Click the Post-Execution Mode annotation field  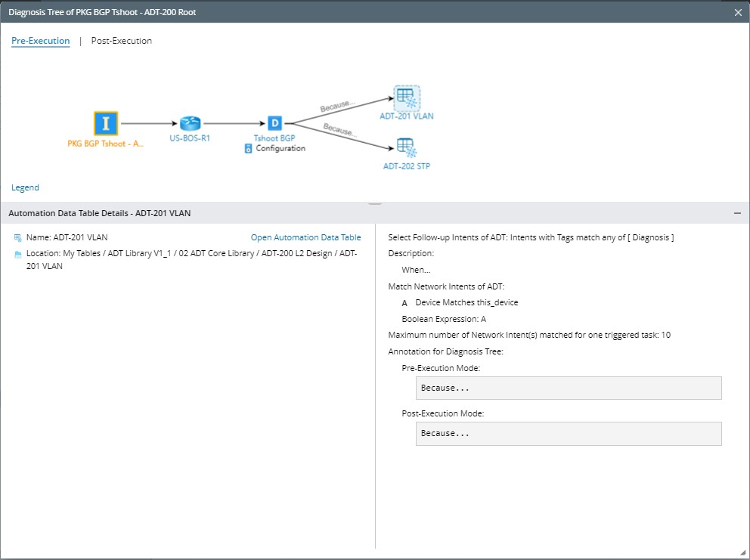[x=569, y=434]
